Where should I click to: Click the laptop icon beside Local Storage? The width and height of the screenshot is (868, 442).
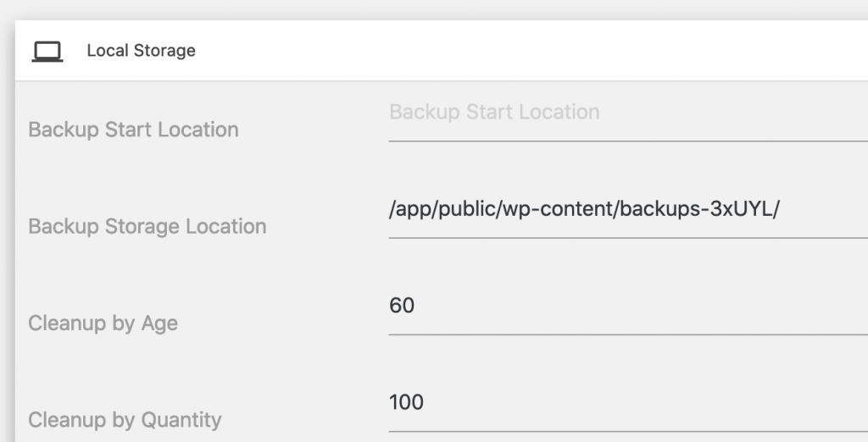click(x=47, y=52)
